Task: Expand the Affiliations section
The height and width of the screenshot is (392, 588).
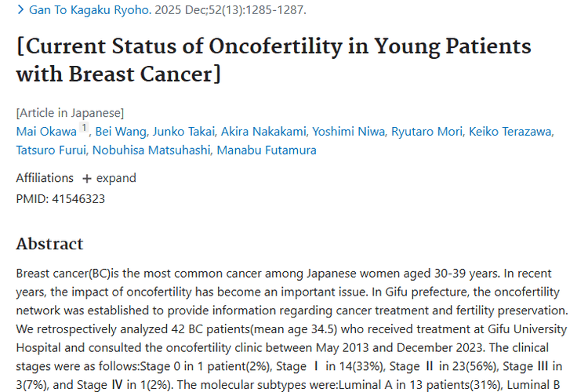Action: click(109, 178)
